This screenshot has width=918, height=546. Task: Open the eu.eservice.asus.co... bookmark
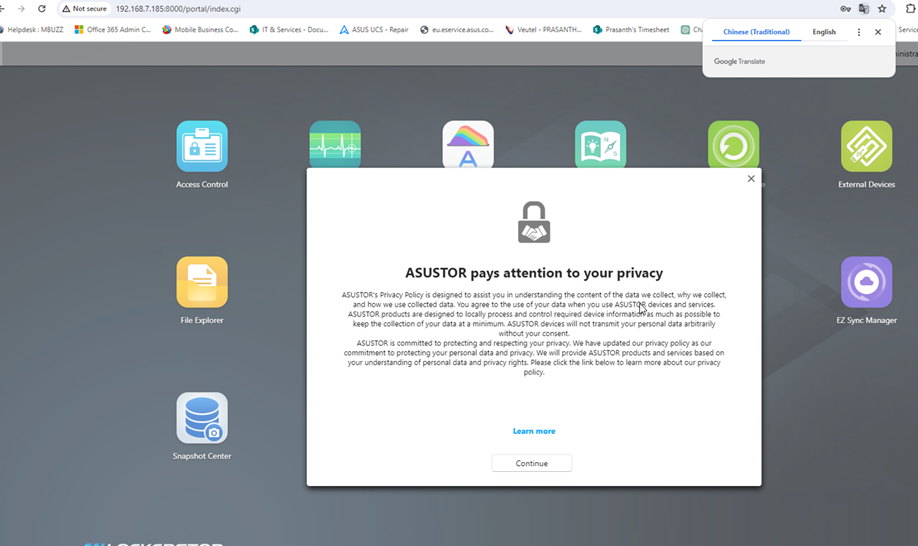(457, 29)
